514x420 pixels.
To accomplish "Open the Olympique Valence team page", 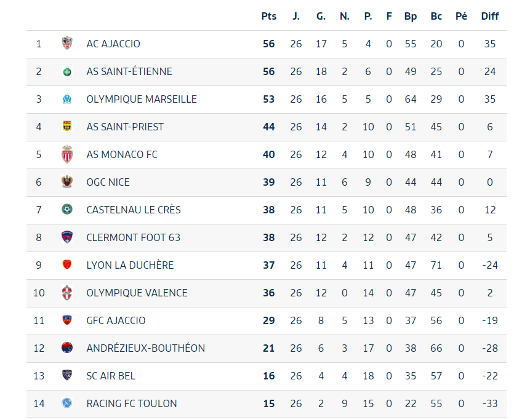I will pyautogui.click(x=137, y=293).
